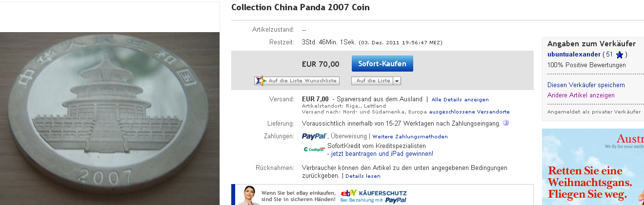
Task: Open Alle Details anzeigen shipping link
Action: (460, 99)
